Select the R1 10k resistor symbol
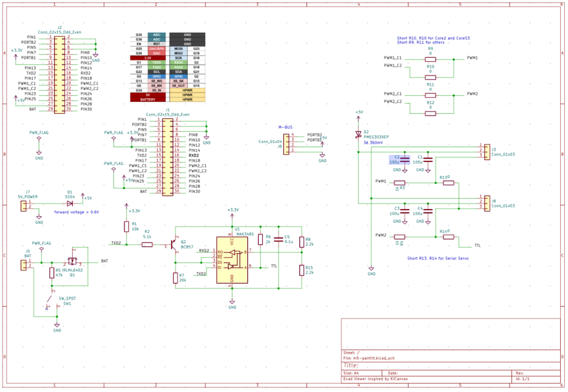 (126, 226)
